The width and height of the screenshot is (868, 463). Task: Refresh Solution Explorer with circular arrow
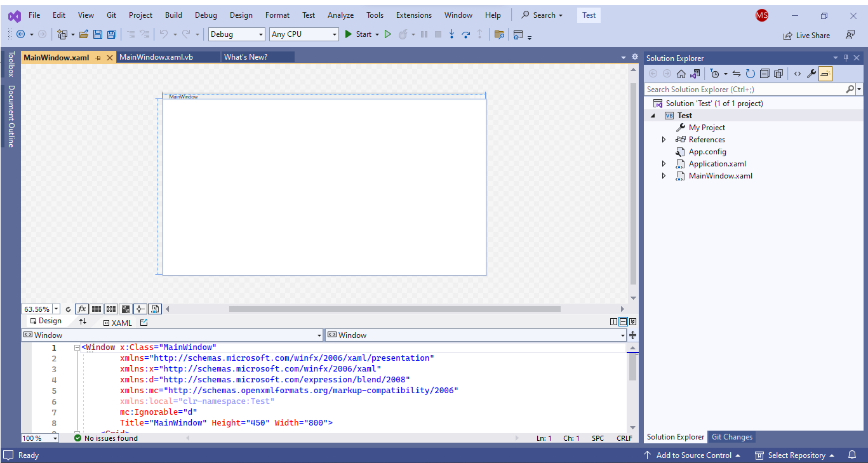pyautogui.click(x=751, y=74)
